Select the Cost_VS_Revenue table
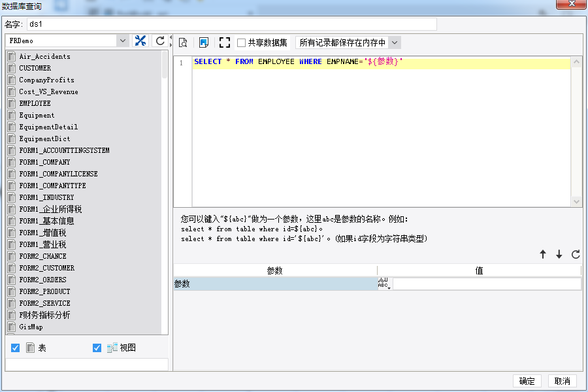This screenshot has width=588, height=392. [49, 91]
